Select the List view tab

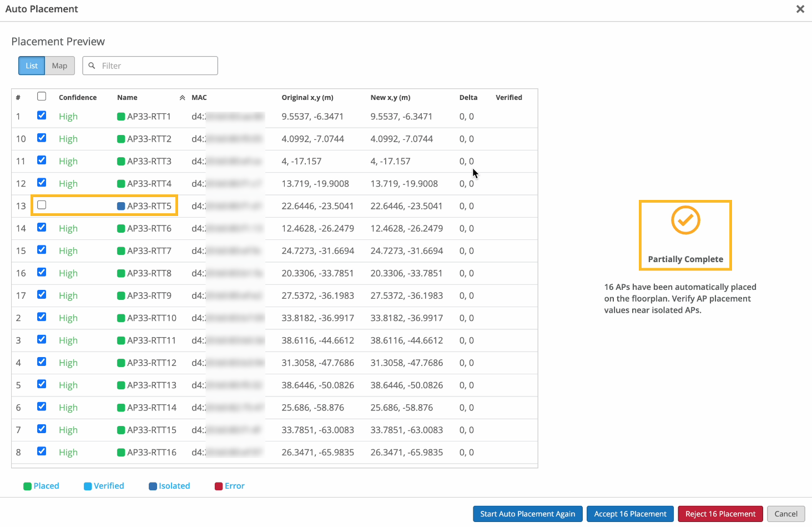32,66
